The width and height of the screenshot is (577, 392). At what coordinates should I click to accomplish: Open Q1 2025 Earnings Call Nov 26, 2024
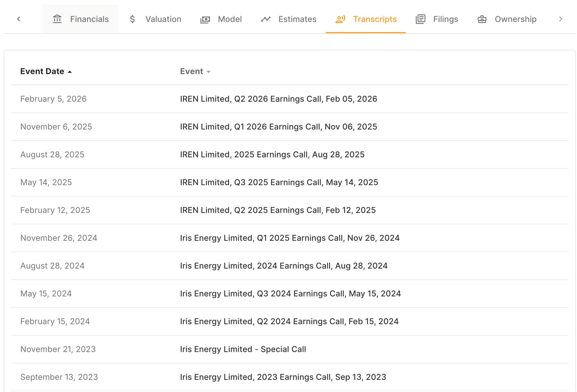(289, 238)
